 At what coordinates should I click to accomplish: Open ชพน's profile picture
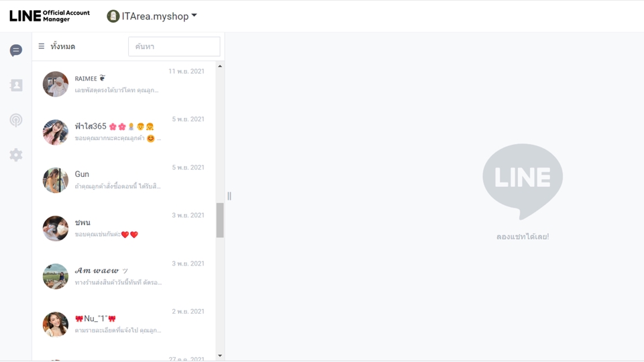[56, 228]
